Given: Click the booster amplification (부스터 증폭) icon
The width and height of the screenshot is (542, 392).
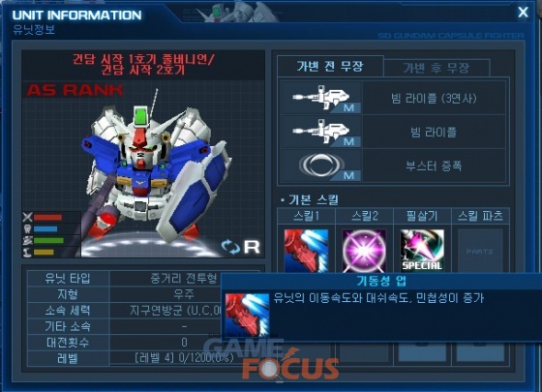Looking at the screenshot, I should pos(321,166).
